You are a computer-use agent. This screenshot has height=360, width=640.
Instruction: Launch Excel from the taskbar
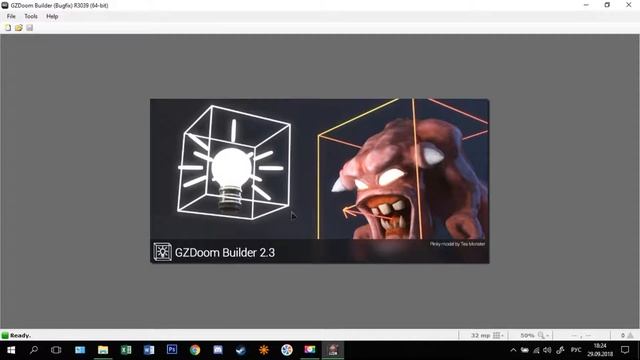126,350
